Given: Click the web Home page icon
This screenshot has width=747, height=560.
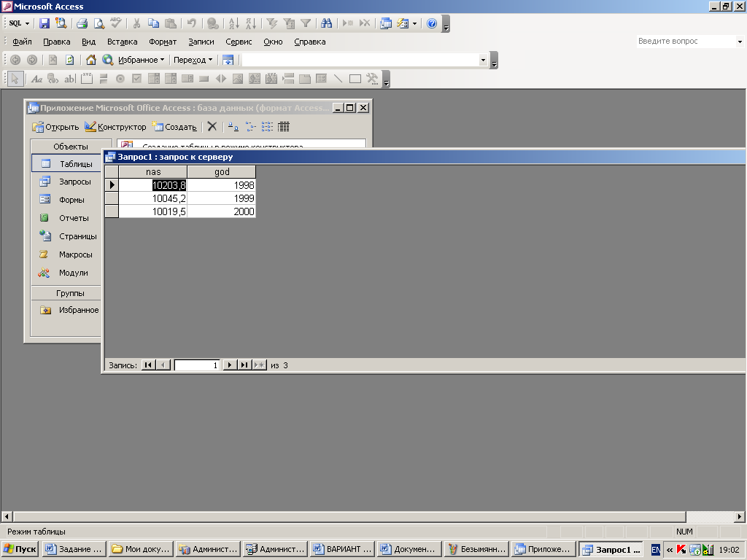Looking at the screenshot, I should coord(91,60).
